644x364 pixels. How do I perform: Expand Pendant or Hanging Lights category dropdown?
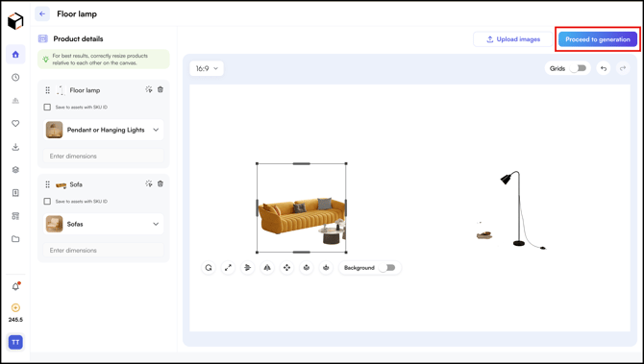pyautogui.click(x=104, y=130)
